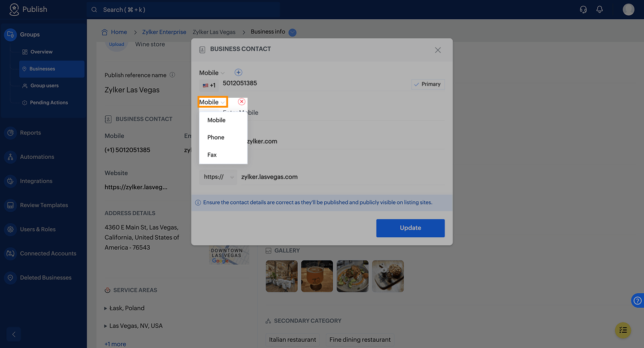Click the Integrations sidebar icon
This screenshot has width=644, height=348.
pyautogui.click(x=10, y=181)
